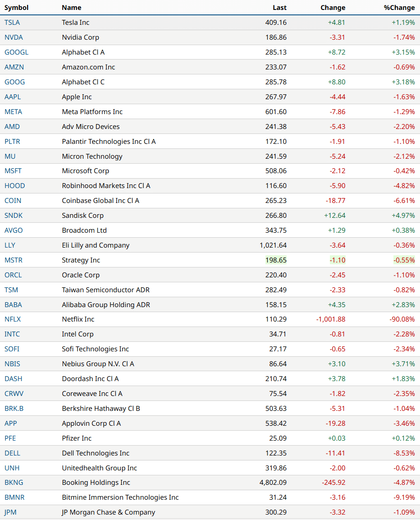Viewport: 420px width, 520px height.
Task: Open the NBIS symbol link
Action: pos(12,364)
